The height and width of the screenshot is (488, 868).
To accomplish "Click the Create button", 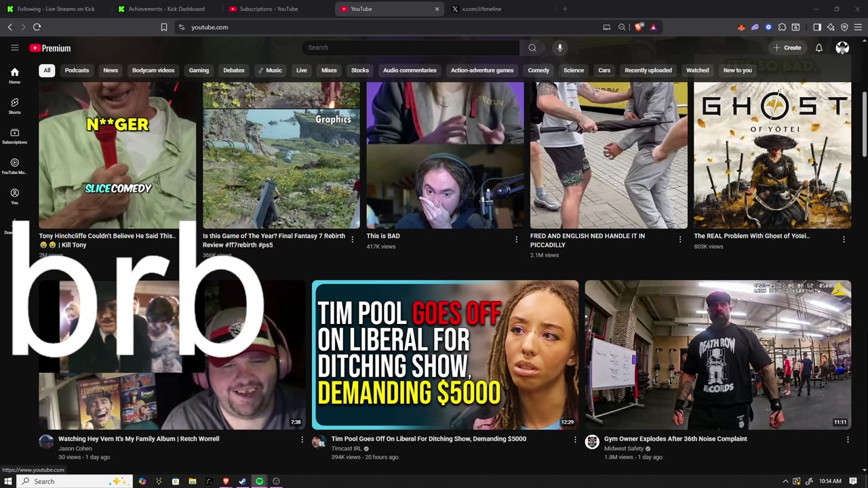I will click(787, 47).
